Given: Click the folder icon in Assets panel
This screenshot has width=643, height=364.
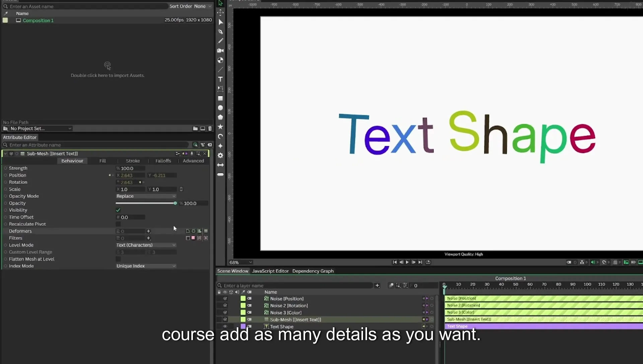Looking at the screenshot, I should (195, 128).
